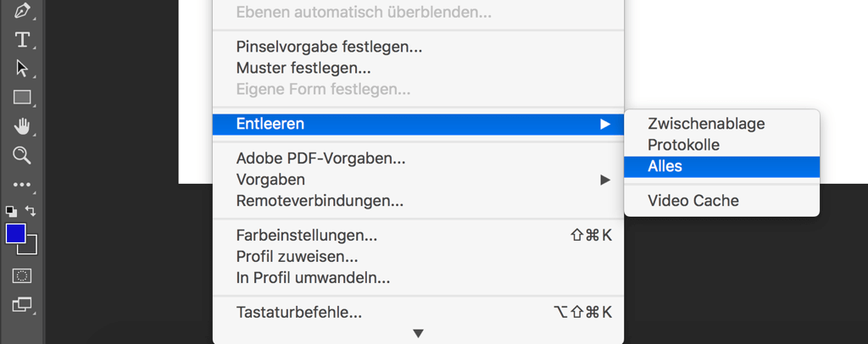
Task: Expand the Vorgaben submenu
Action: click(x=418, y=180)
